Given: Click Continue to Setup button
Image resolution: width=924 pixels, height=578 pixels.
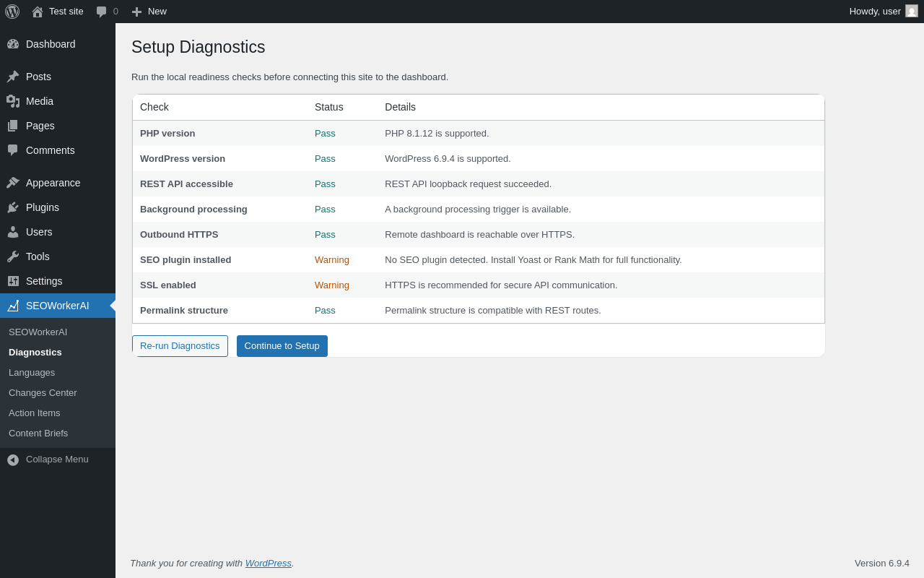Looking at the screenshot, I should [282, 346].
